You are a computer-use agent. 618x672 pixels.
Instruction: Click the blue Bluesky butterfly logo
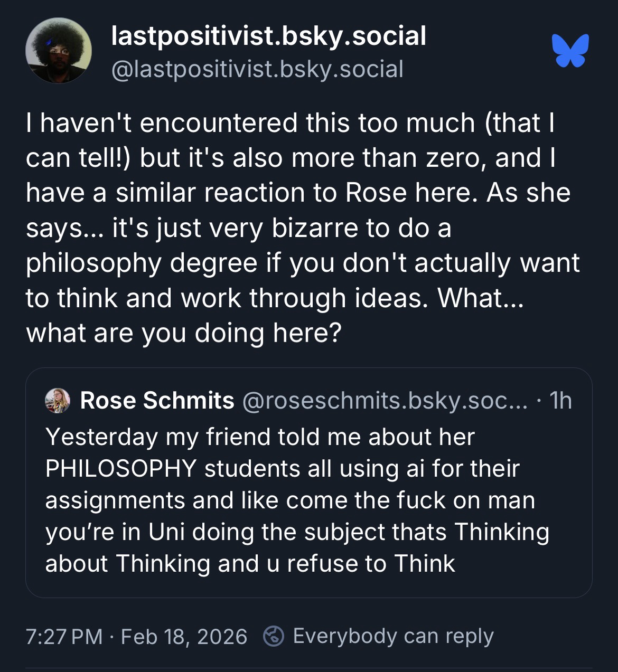(570, 51)
